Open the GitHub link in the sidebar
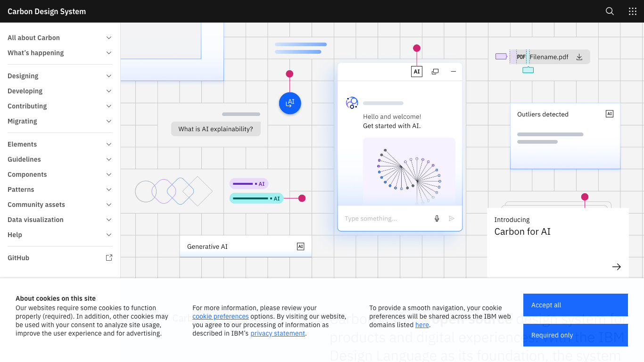This screenshot has height=362, width=644. (60, 258)
